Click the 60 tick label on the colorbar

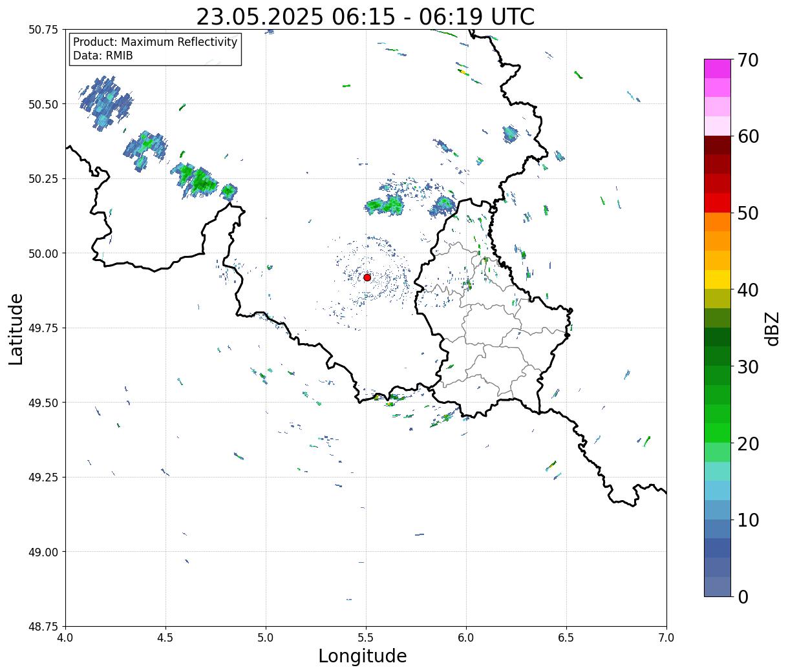748,136
